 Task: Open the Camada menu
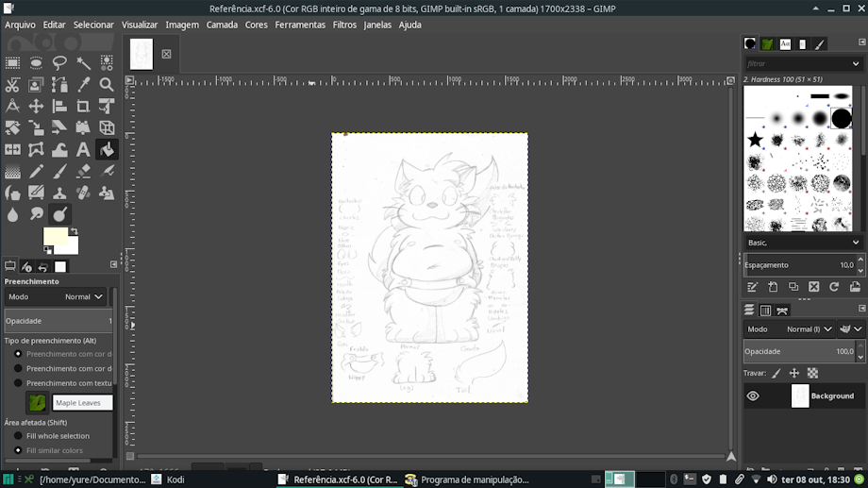tap(222, 25)
